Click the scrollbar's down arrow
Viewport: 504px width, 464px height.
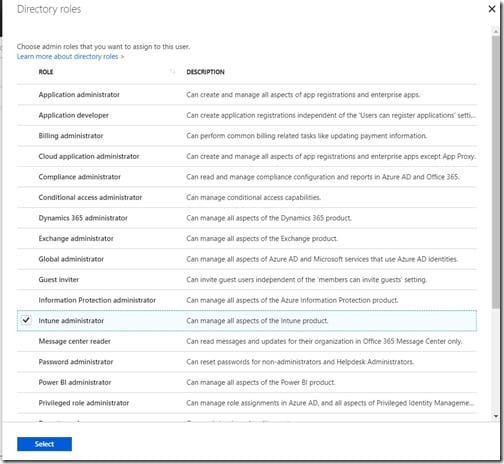496,416
